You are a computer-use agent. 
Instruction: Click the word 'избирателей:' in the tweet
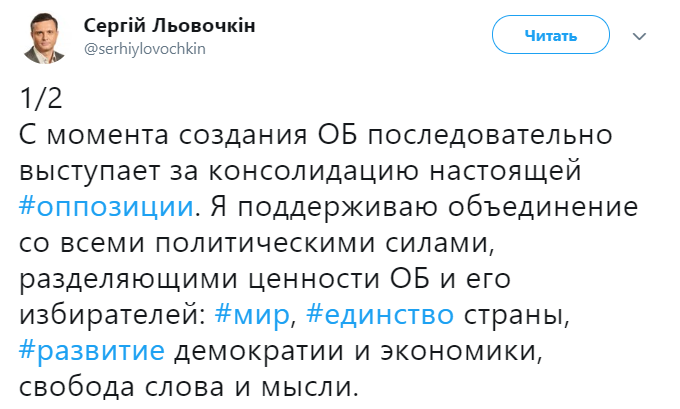[110, 316]
